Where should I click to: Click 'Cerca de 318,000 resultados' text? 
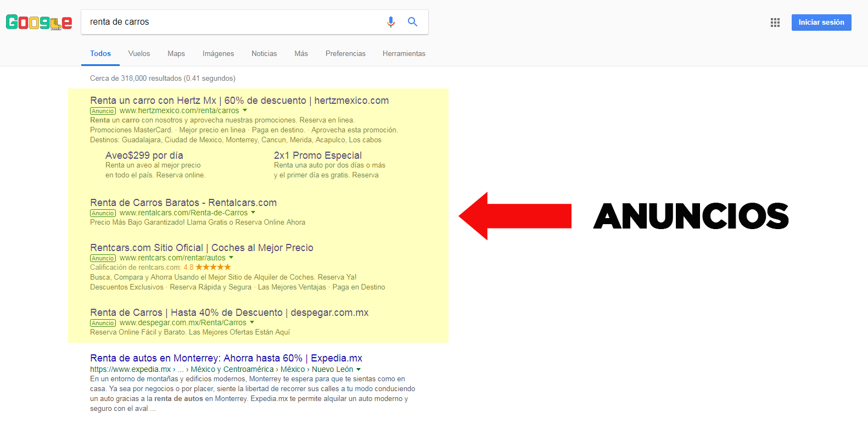163,79
